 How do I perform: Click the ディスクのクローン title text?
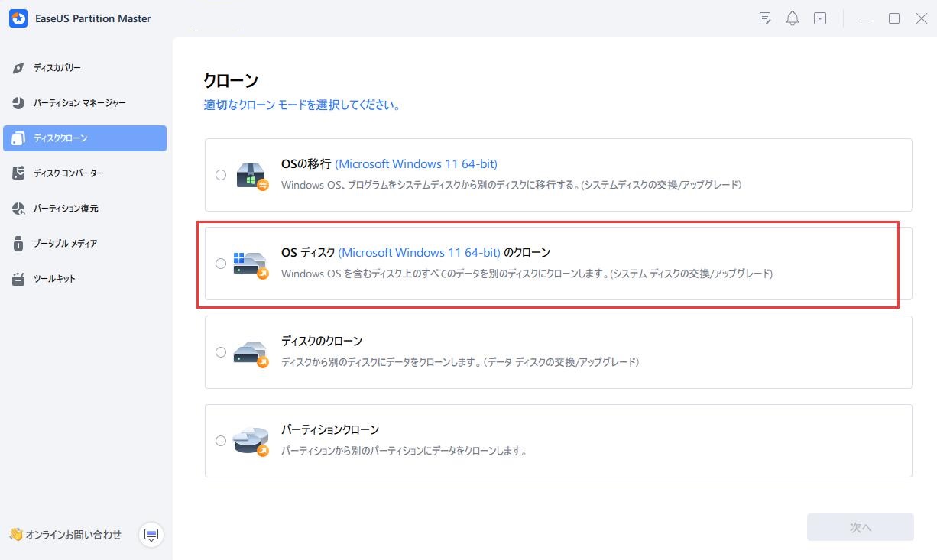(x=322, y=342)
